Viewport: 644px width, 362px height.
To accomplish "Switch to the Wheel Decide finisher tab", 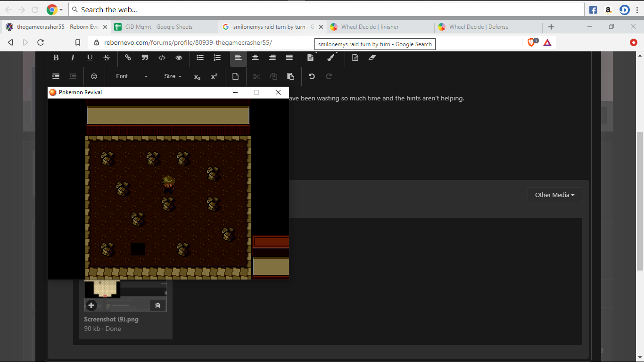I will (370, 27).
